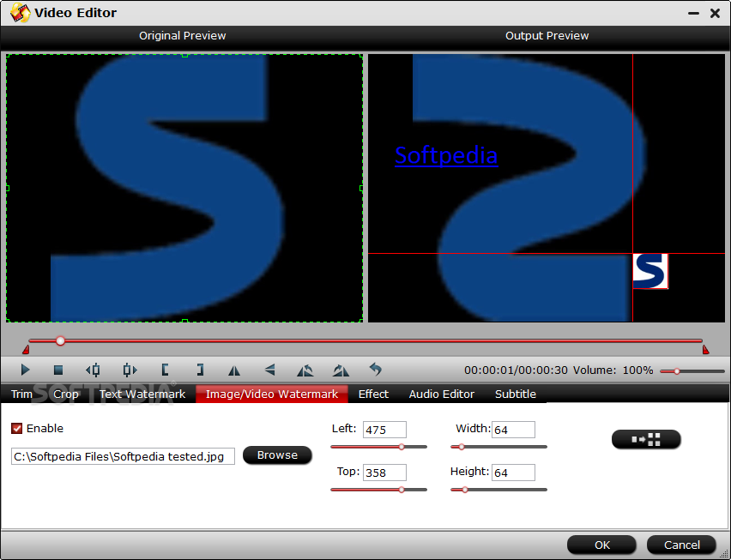
Task: Click the Height slider handle
Action: (x=464, y=490)
